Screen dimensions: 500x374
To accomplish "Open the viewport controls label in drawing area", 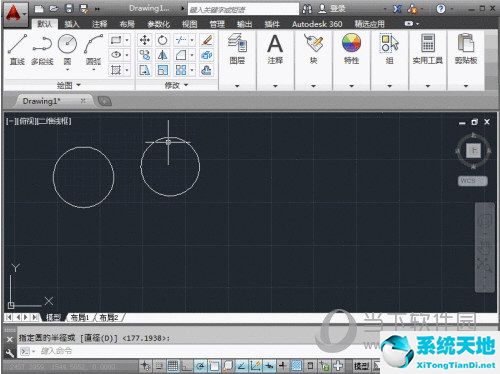I will [39, 121].
